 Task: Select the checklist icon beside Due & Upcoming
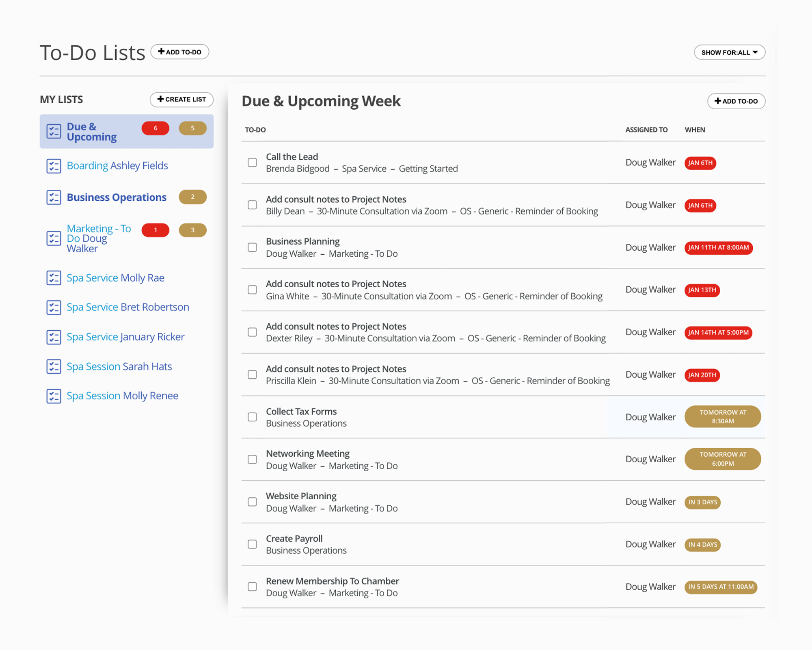53,131
